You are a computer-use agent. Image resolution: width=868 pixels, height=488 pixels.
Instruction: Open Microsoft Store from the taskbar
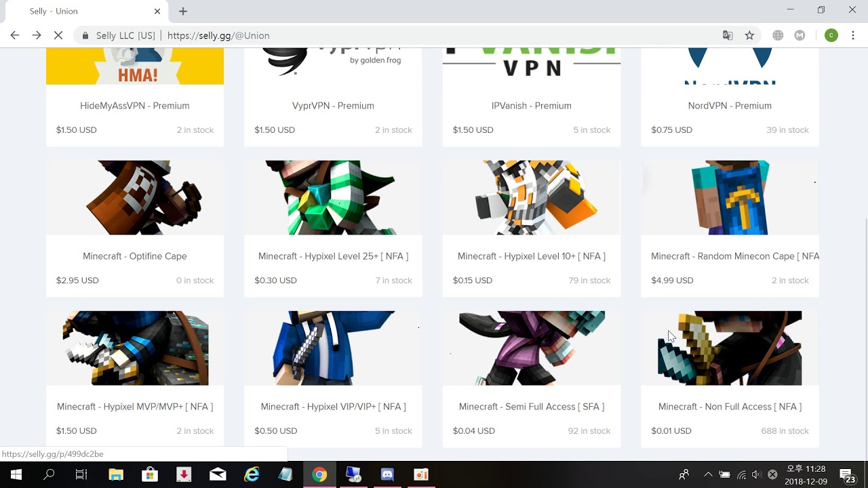click(x=150, y=474)
